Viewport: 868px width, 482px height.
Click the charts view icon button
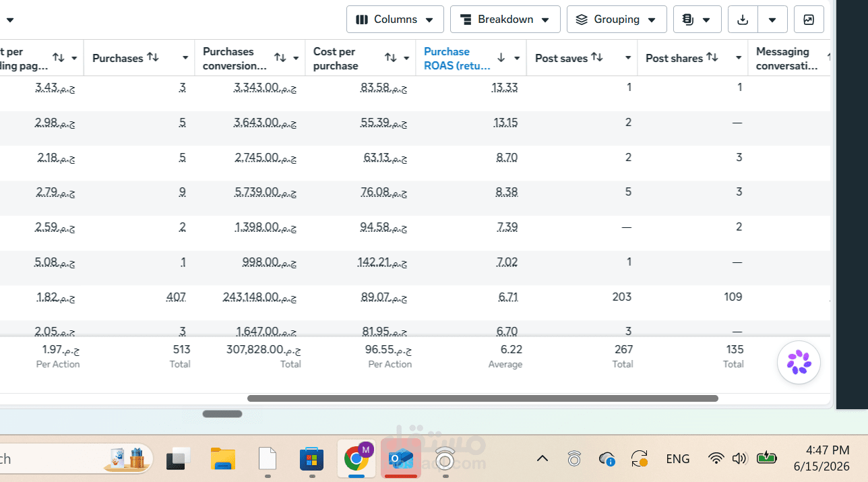pos(809,20)
